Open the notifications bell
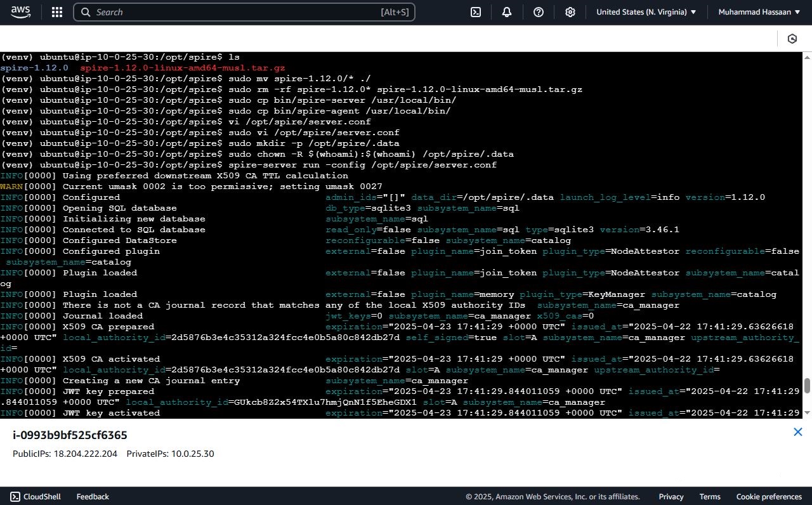 pos(507,12)
